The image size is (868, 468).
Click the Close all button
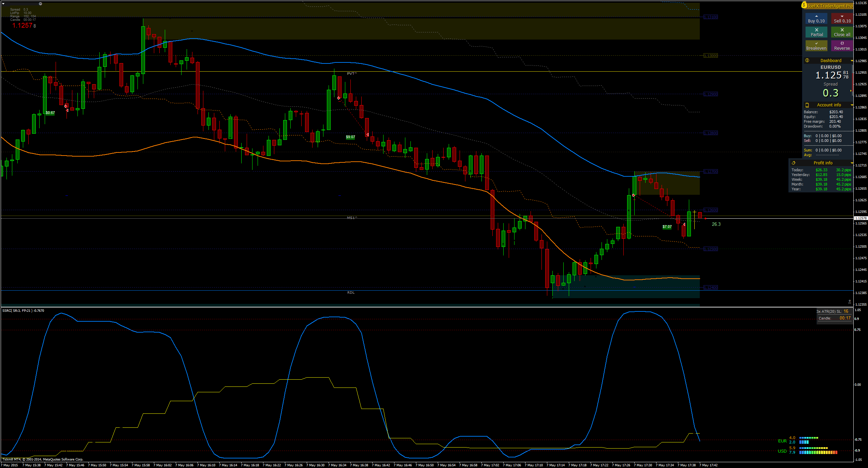pos(842,32)
